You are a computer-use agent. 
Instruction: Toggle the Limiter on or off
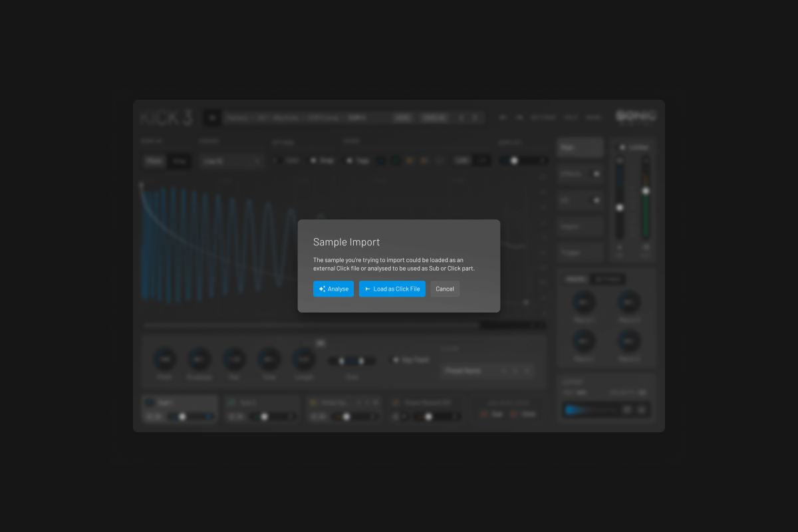(x=622, y=147)
